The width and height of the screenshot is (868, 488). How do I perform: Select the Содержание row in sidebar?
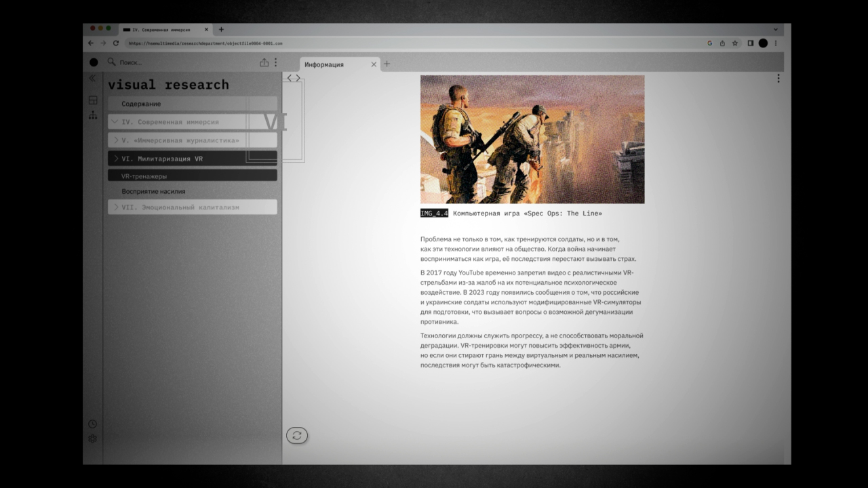click(192, 104)
